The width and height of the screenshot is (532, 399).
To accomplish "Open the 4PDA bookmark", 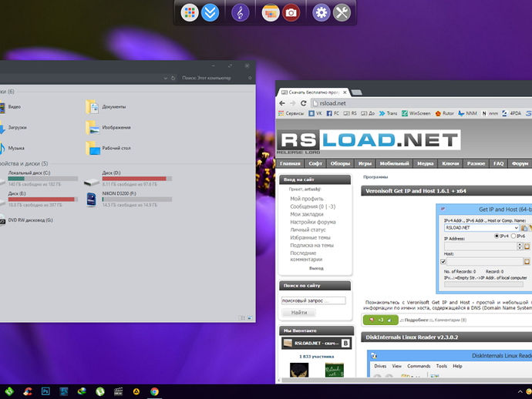I will tap(512, 113).
